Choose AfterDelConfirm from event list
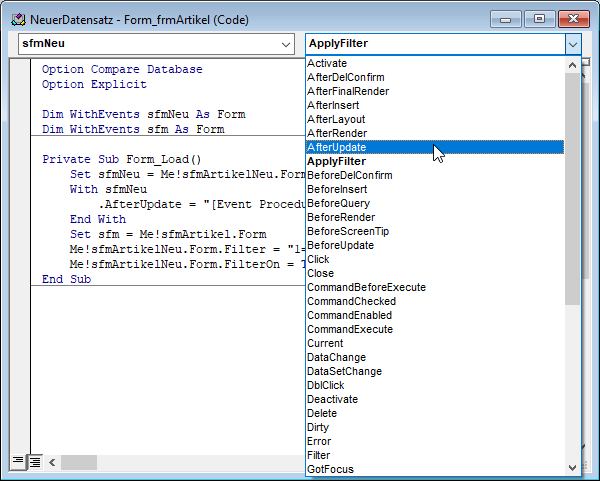This screenshot has width=600, height=481. 435,77
